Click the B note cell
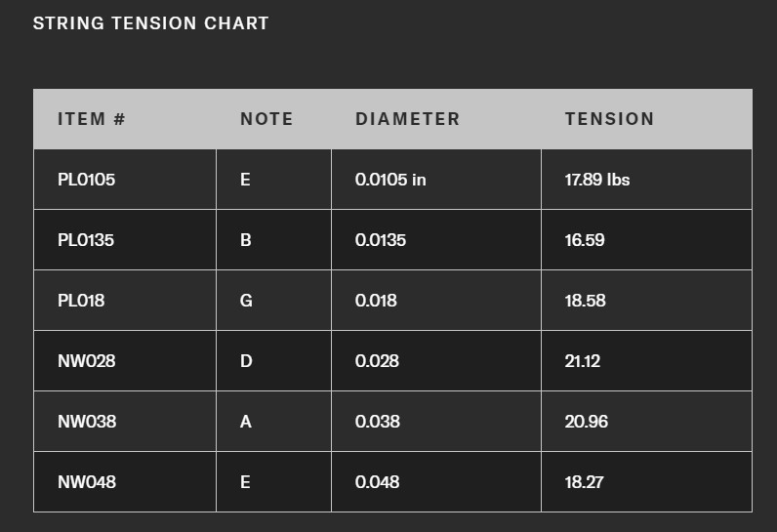 246,240
